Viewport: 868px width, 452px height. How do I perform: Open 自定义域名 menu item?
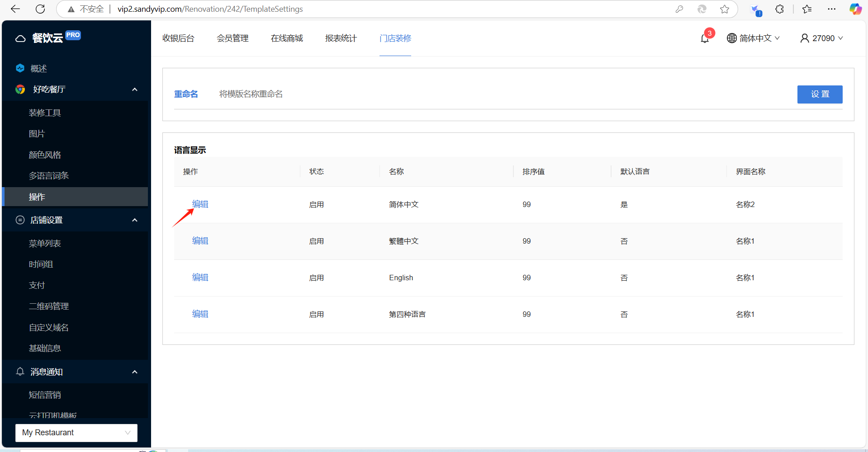[x=49, y=327]
